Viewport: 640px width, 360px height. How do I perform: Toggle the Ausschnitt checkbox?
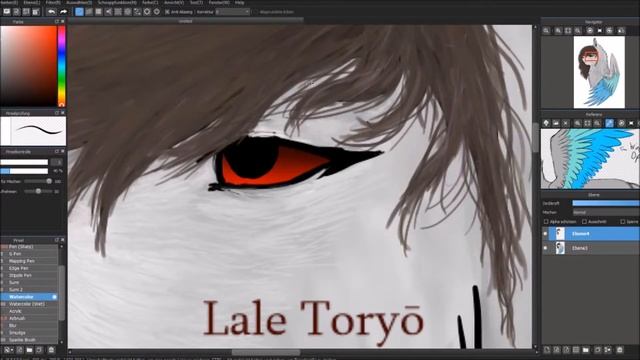pos(584,222)
